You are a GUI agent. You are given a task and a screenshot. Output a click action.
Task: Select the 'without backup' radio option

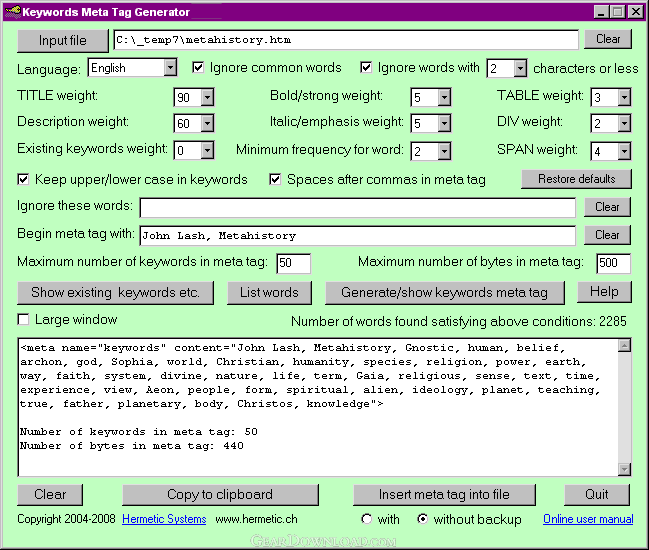click(423, 520)
